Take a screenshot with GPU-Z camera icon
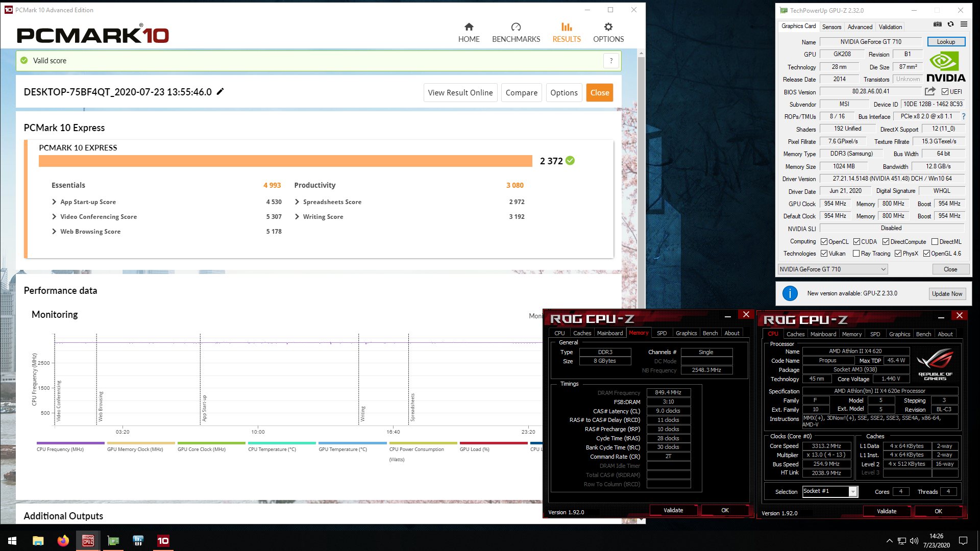Viewport: 980px width, 551px height. coord(938,24)
